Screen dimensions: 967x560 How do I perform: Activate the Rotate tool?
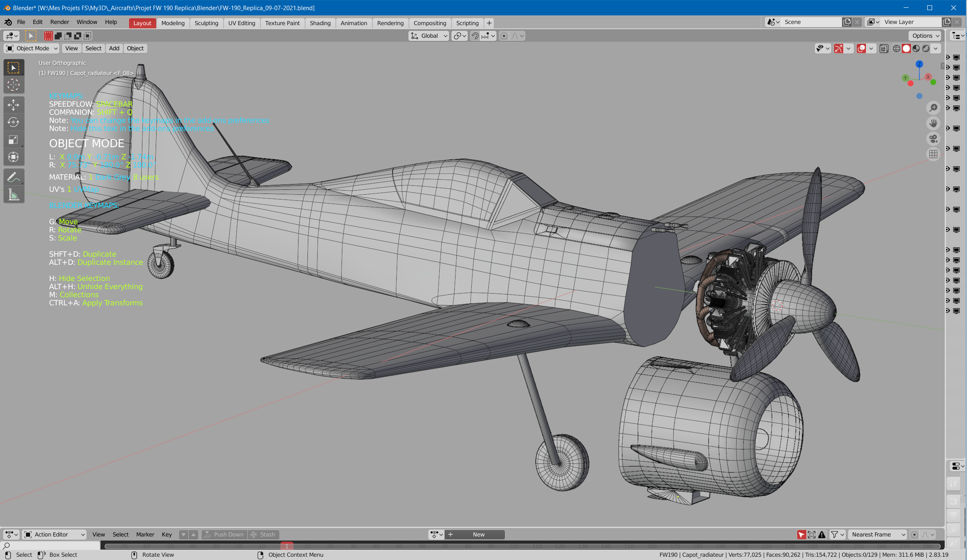[x=14, y=122]
